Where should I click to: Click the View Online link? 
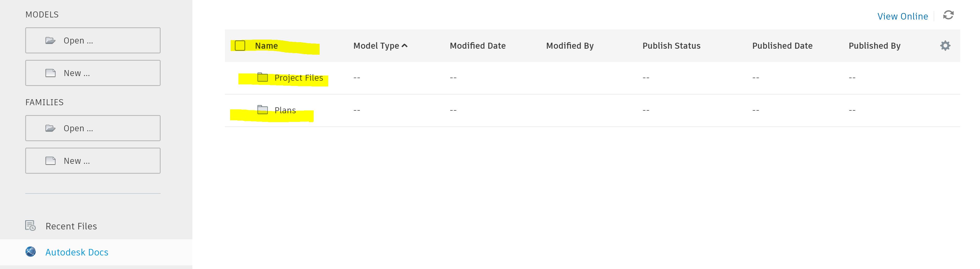click(x=902, y=16)
